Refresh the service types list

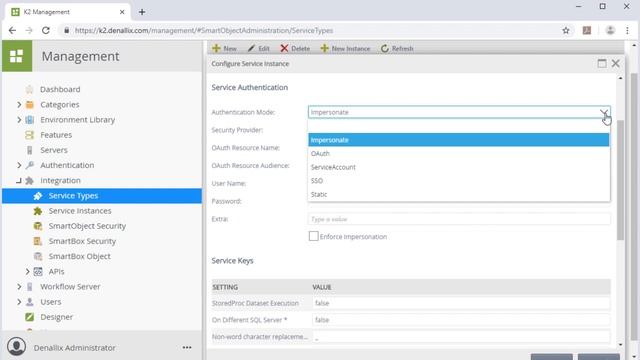pos(397,49)
